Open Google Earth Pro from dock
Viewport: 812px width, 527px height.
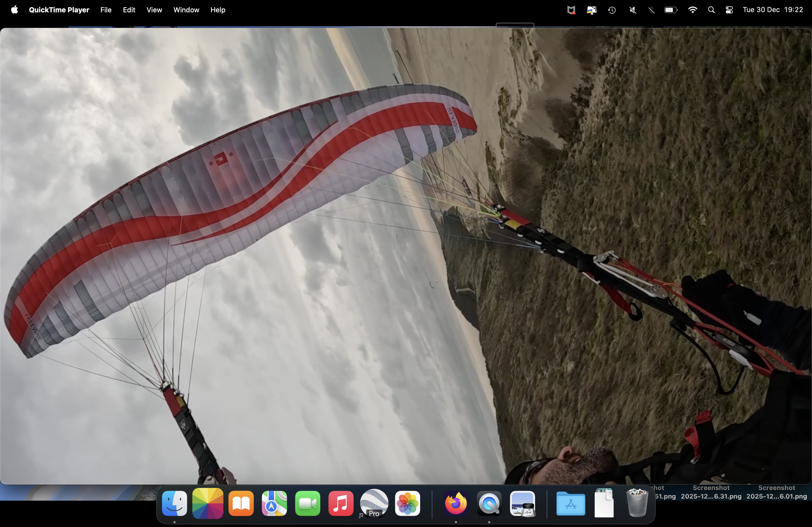point(374,503)
